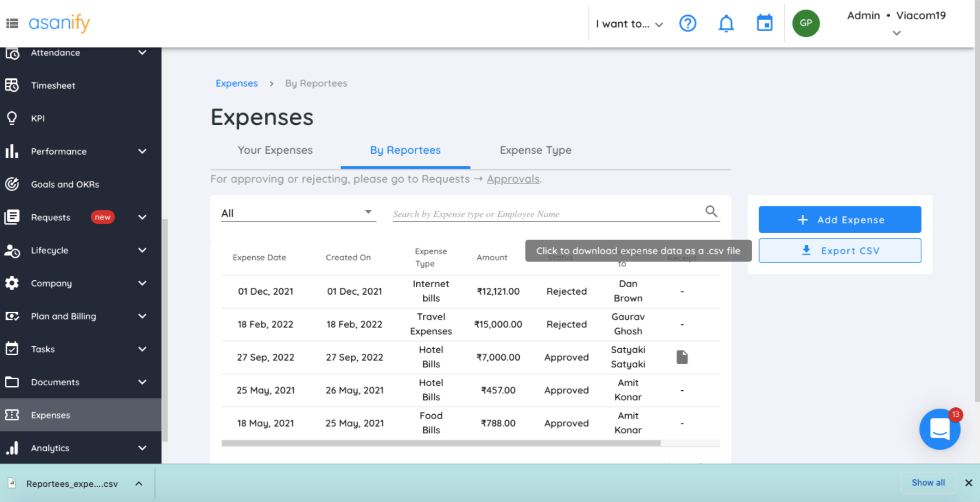Select the KPI sidebar icon
Image resolution: width=980 pixels, height=502 pixels.
click(x=12, y=118)
